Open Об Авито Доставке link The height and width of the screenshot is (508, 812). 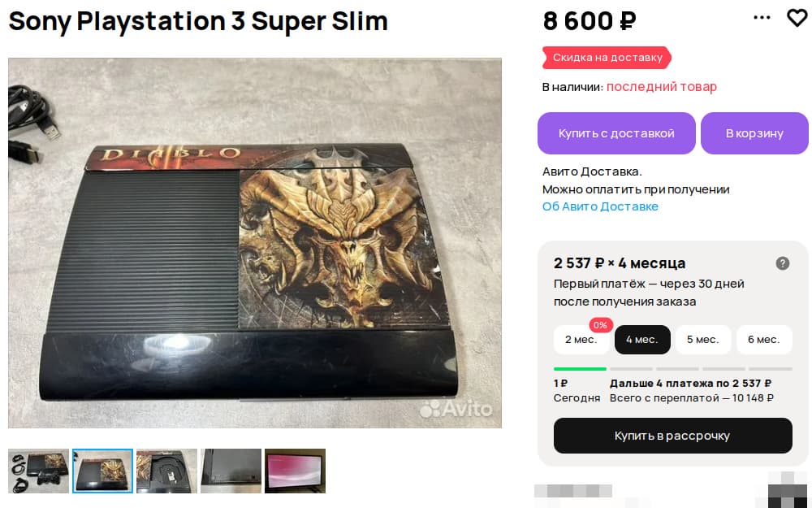click(x=600, y=206)
